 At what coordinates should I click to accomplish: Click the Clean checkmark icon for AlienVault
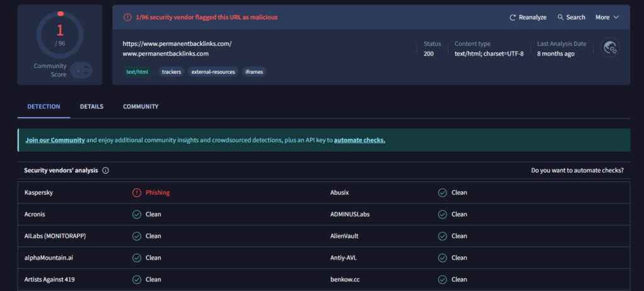point(443,236)
